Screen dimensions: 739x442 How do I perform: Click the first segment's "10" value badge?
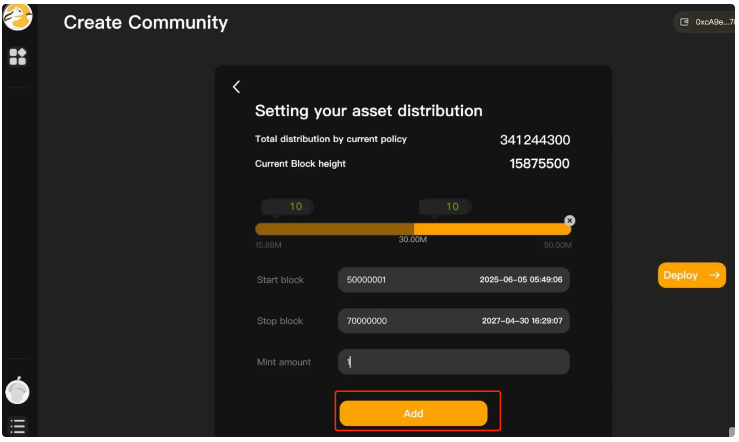click(x=295, y=207)
